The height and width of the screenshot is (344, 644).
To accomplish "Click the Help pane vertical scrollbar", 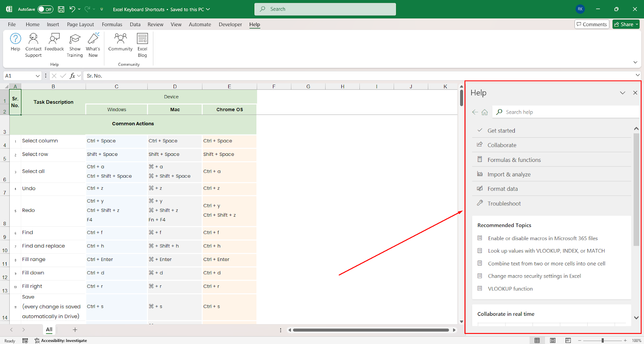I will [636, 189].
